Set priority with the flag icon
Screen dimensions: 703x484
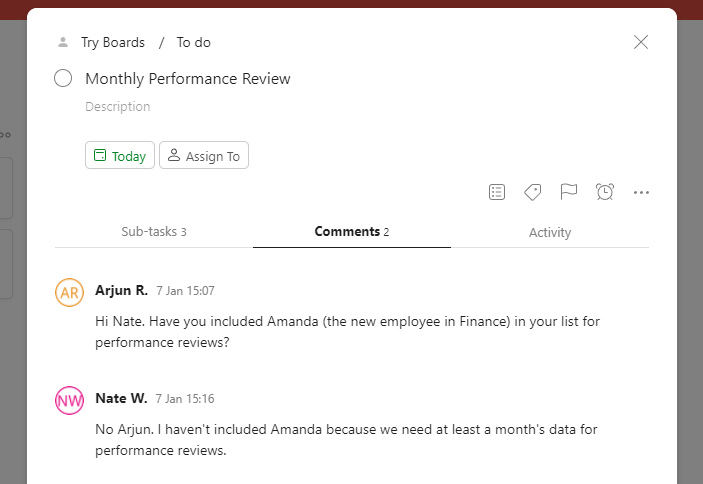568,192
